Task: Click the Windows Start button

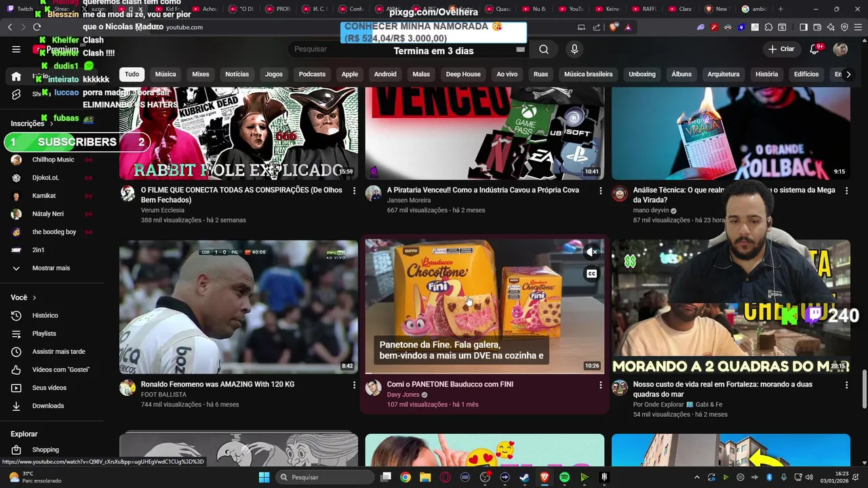Action: click(264, 477)
